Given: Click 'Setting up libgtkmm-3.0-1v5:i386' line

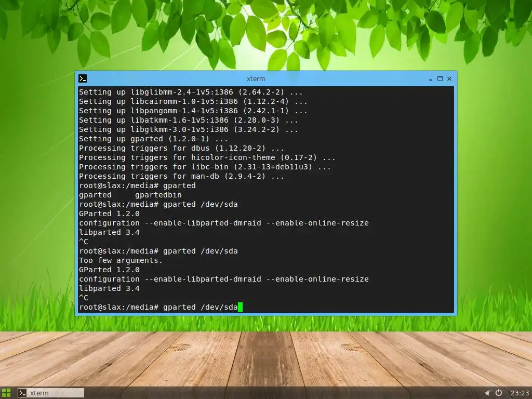Looking at the screenshot, I should pyautogui.click(x=188, y=129).
